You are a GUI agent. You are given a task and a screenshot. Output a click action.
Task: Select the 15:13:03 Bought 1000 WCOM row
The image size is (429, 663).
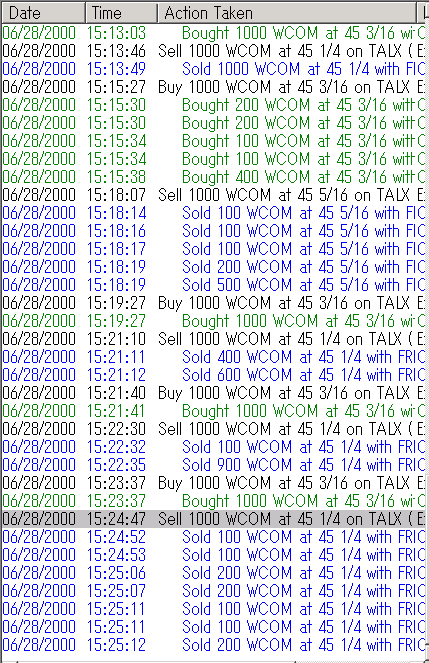point(214,33)
